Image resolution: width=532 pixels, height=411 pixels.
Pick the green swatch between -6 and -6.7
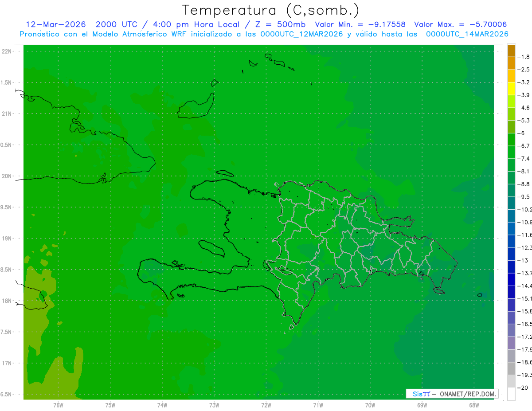click(511, 139)
